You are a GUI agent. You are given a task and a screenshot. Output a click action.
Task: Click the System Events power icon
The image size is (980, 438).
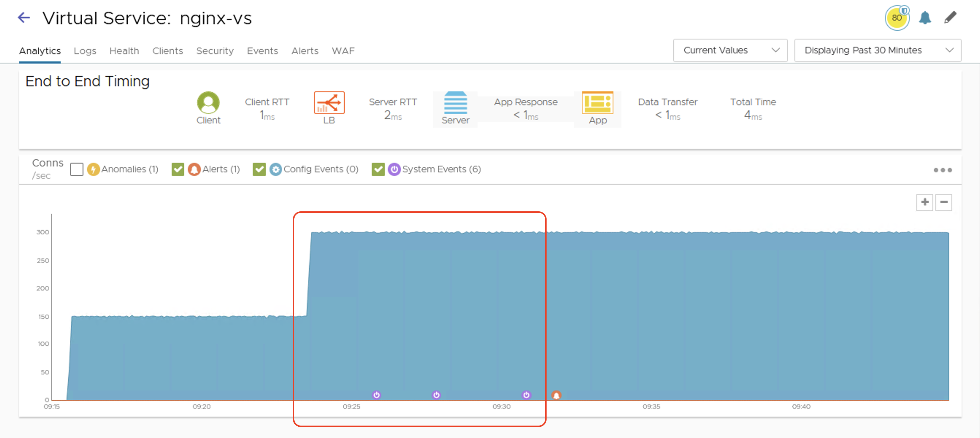[x=394, y=169]
